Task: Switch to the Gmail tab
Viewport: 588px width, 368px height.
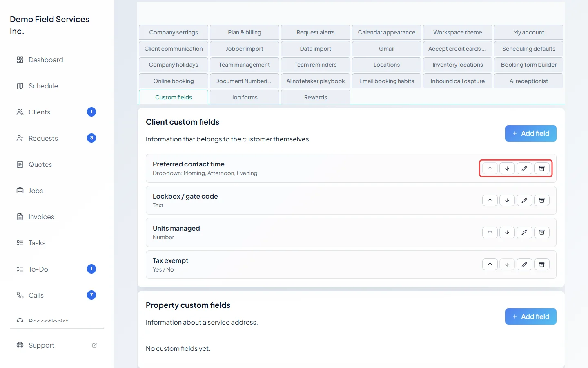Action: 387,49
